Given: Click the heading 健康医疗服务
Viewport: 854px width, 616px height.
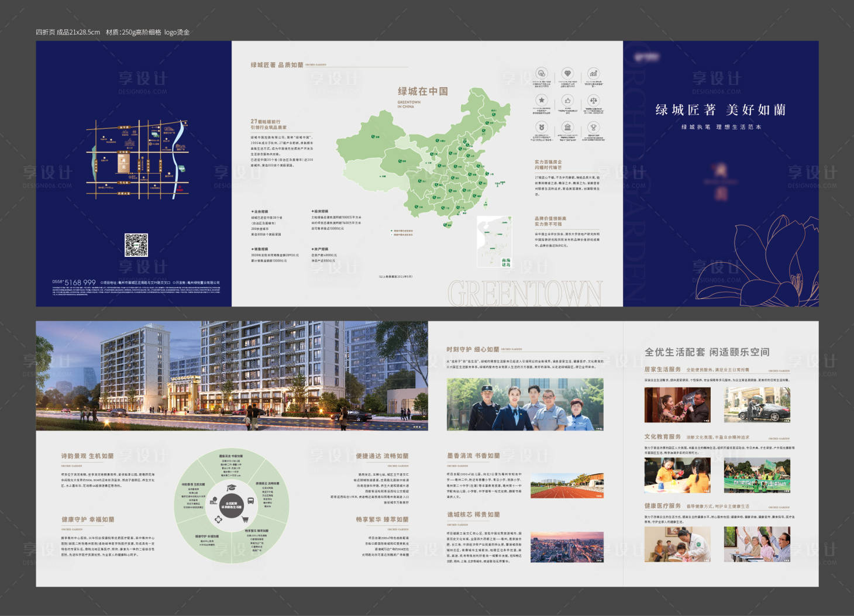Looking at the screenshot, I should click(663, 506).
